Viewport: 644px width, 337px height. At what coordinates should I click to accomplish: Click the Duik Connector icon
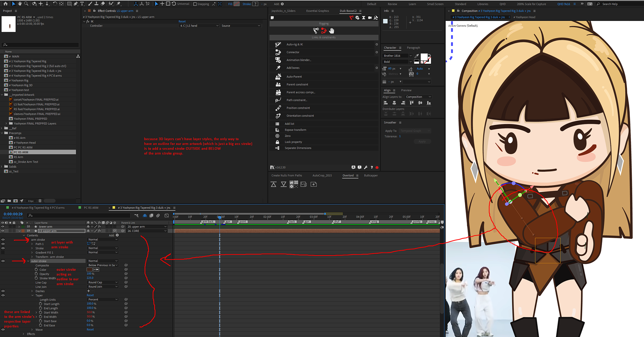click(278, 52)
